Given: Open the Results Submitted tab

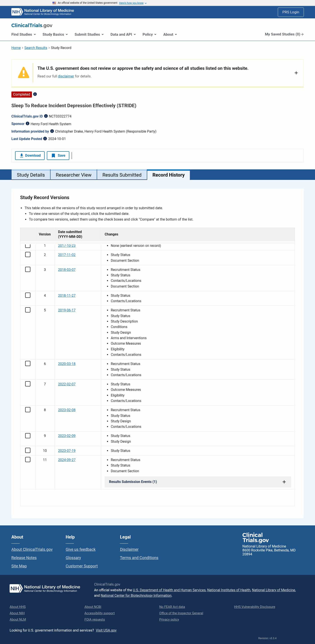Looking at the screenshot, I should click(x=122, y=175).
